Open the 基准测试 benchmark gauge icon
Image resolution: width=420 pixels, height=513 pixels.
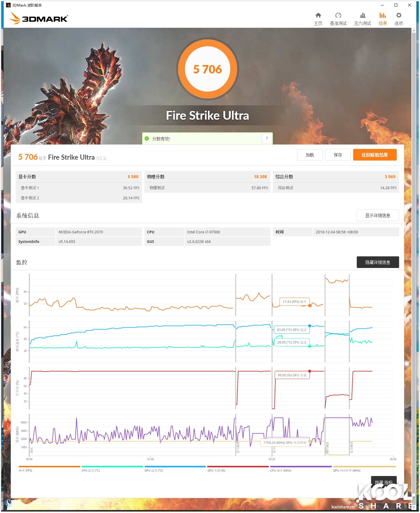click(x=338, y=16)
